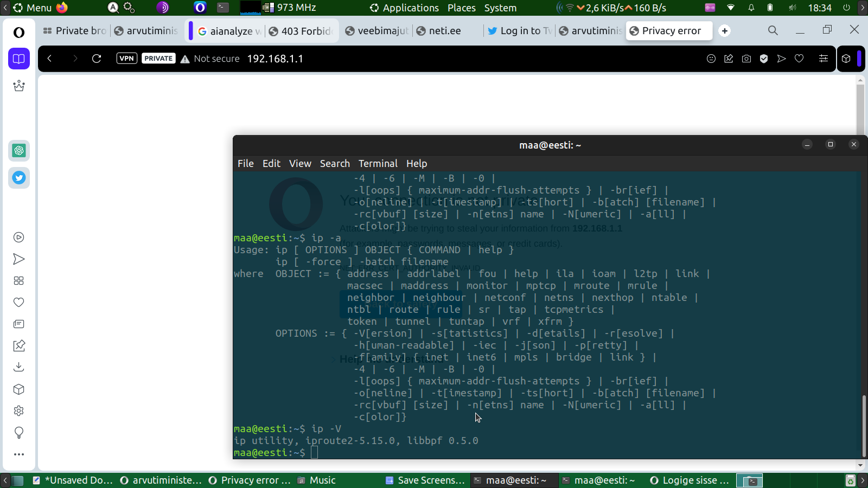Click the edit pencil icon in address bar
This screenshot has width=868, height=488.
[x=729, y=59]
